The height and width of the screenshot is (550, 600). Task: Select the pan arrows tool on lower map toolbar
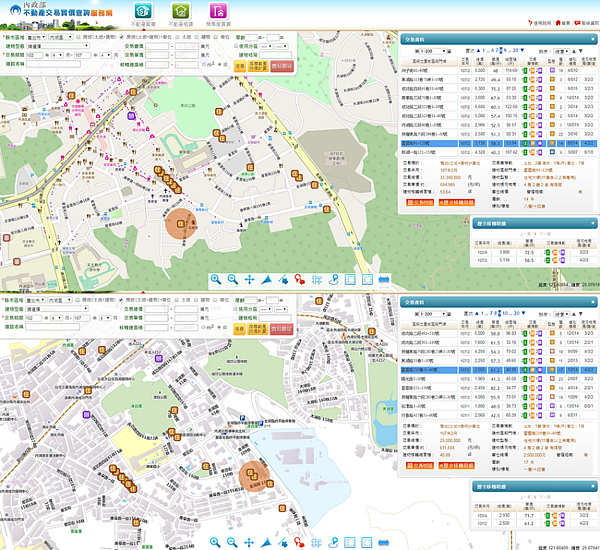pos(249,542)
